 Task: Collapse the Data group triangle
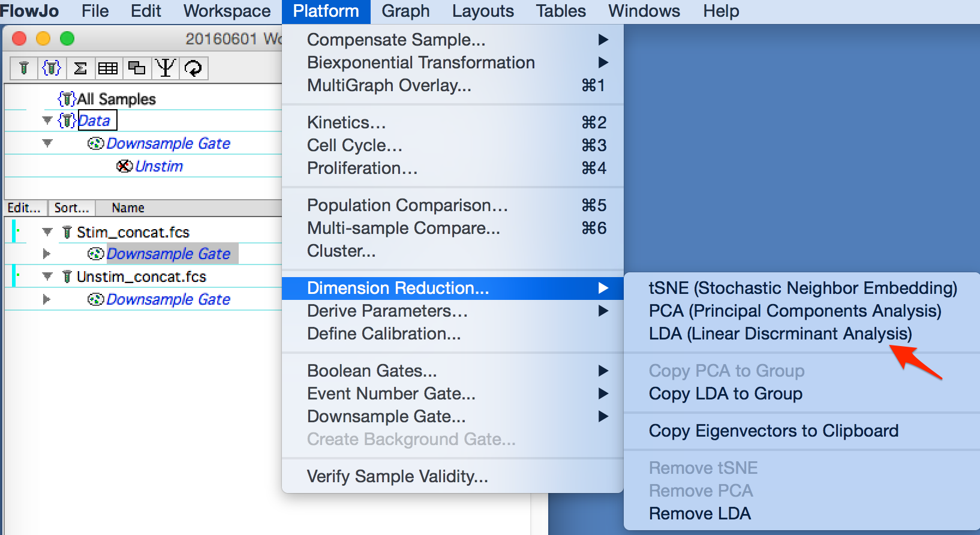47,121
